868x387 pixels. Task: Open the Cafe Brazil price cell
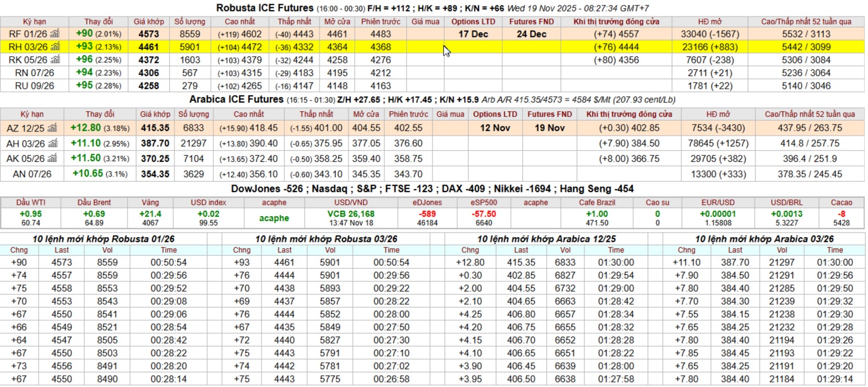coord(597,214)
